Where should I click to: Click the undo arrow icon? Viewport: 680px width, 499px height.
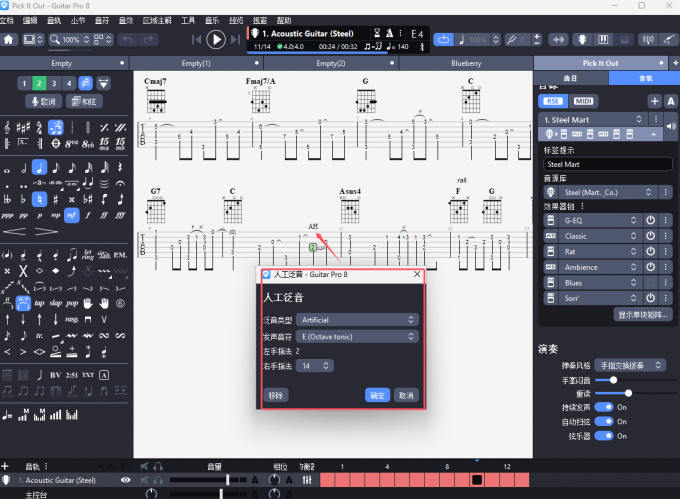[x=125, y=40]
